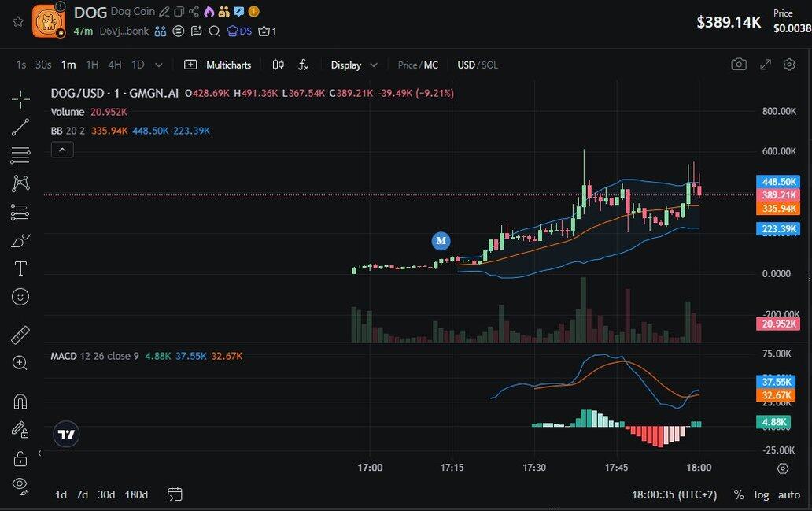
Task: Select the trend line drawing tool
Action: point(20,127)
